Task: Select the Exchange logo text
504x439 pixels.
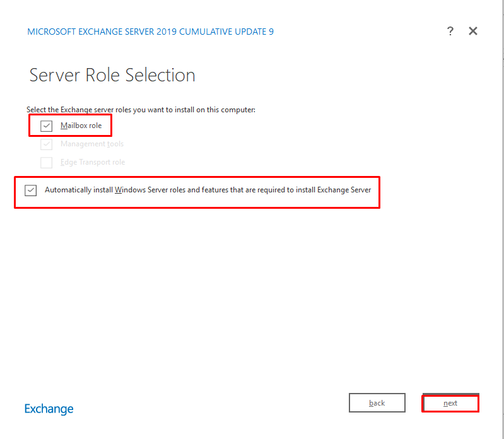Action: click(x=49, y=409)
